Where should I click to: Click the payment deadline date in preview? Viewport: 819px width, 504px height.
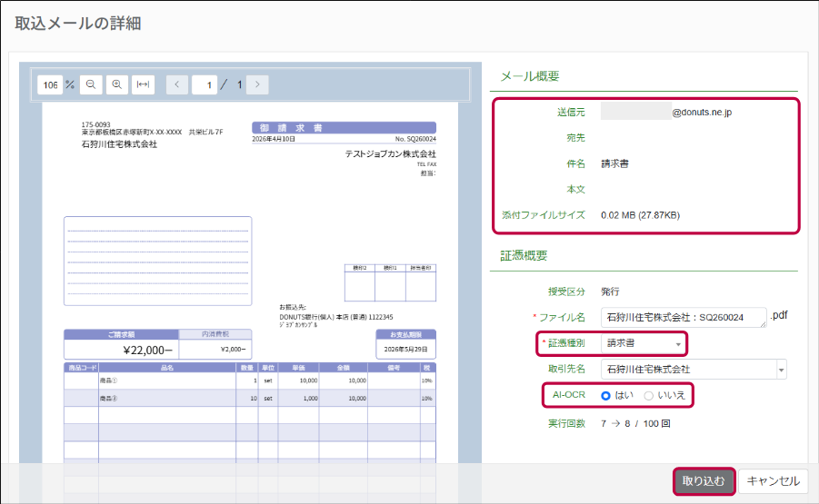pos(405,350)
